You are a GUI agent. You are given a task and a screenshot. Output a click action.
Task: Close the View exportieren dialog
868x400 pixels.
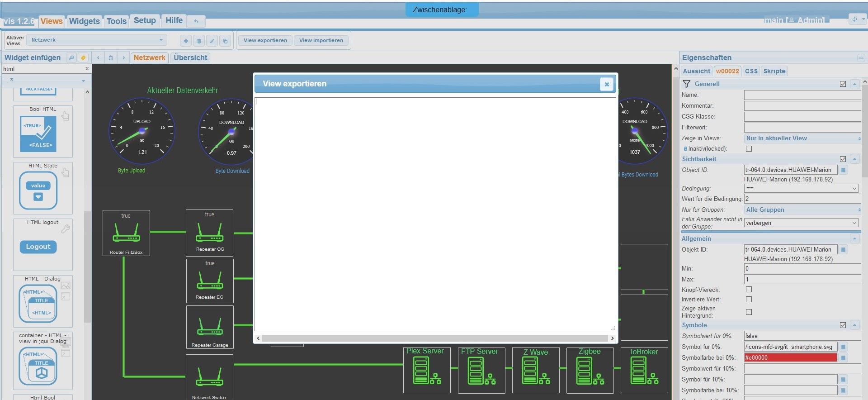(x=607, y=84)
